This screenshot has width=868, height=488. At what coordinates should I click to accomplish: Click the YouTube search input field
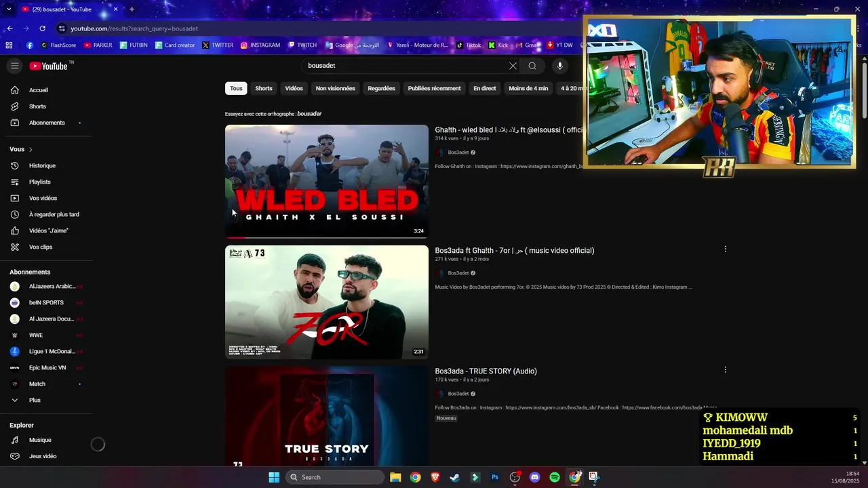406,66
